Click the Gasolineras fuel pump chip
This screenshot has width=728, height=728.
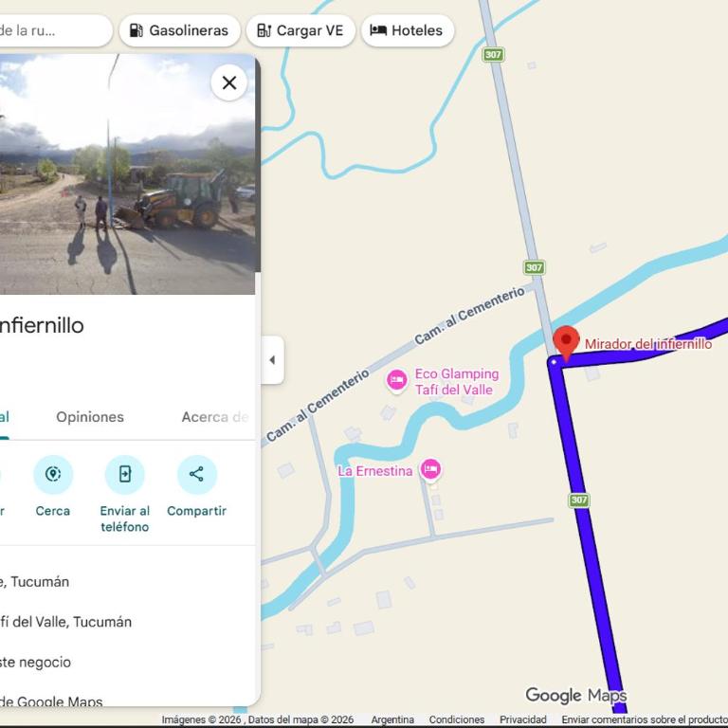click(180, 30)
